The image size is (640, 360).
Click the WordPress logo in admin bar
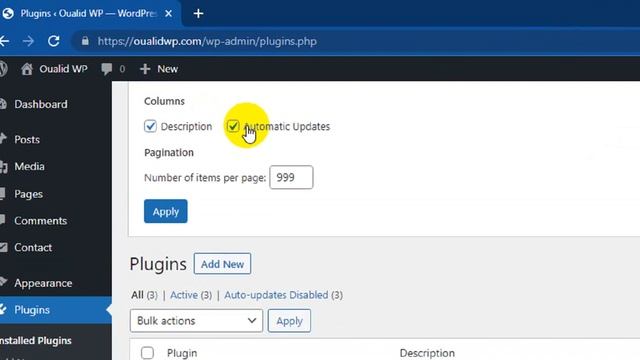pyautogui.click(x=3, y=69)
